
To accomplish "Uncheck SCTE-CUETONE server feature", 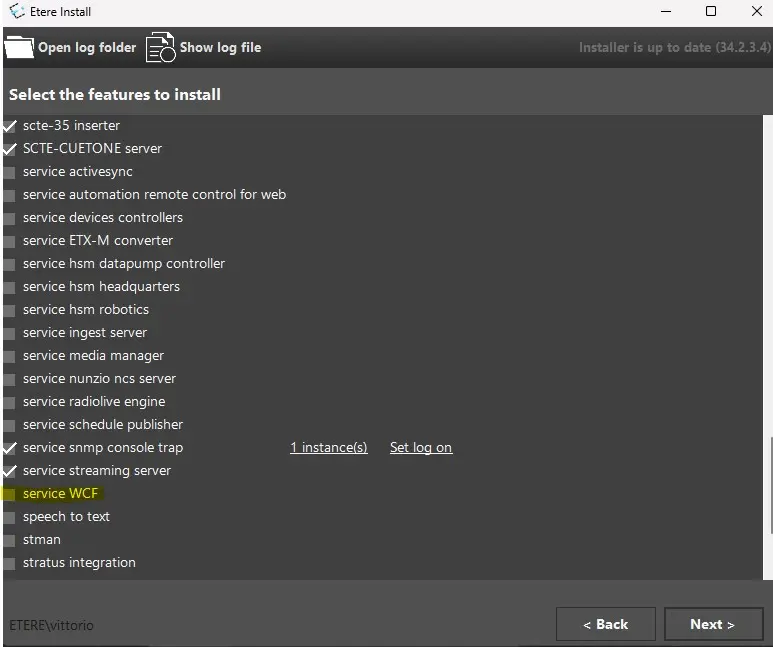I will coord(10,149).
